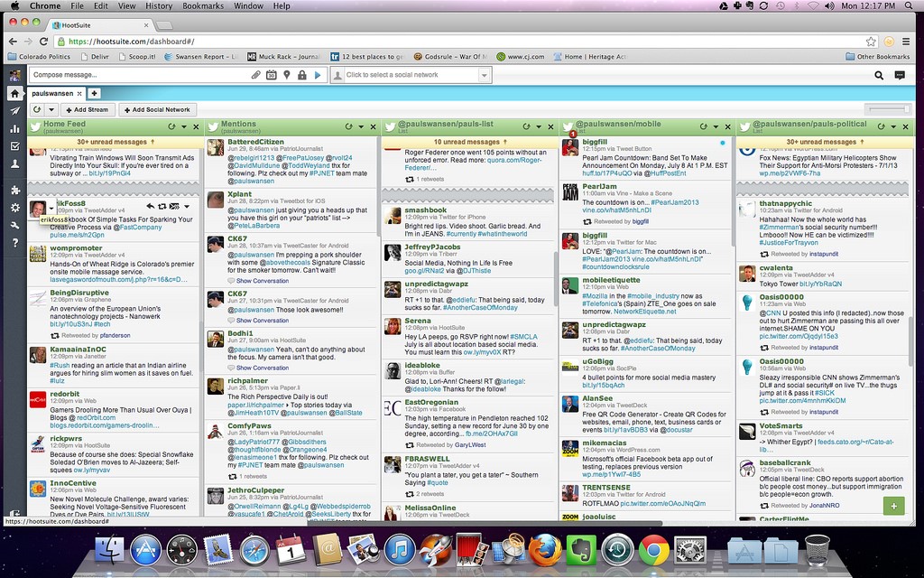Click the Add Social Network button

coord(157,109)
